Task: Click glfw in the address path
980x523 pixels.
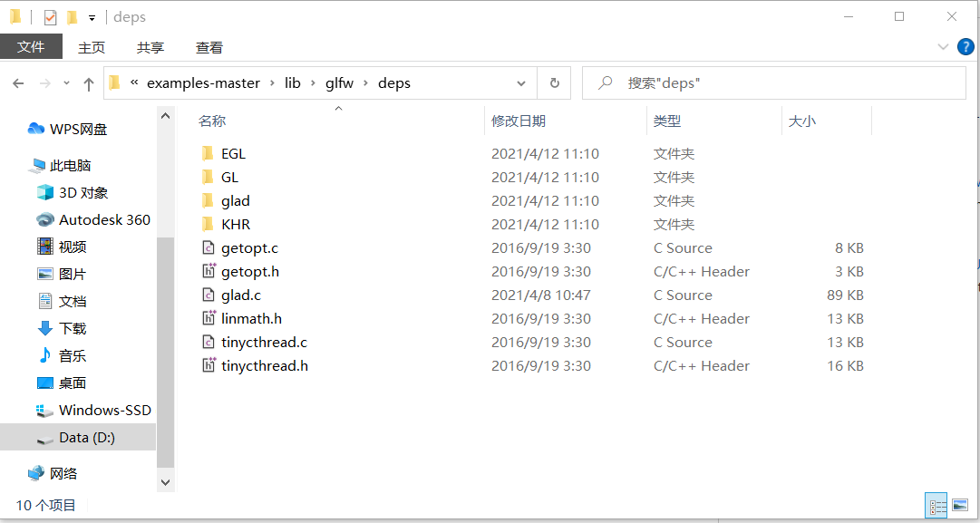Action: coord(339,83)
